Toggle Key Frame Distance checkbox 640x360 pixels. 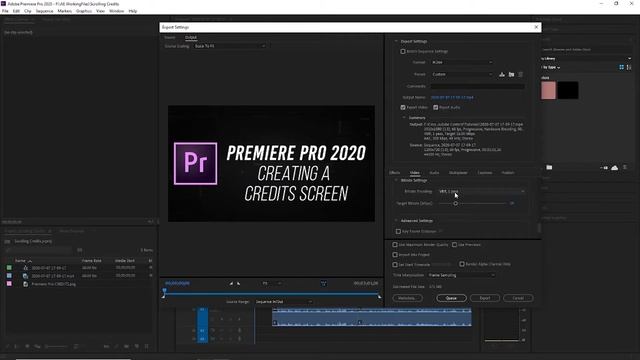pos(398,231)
